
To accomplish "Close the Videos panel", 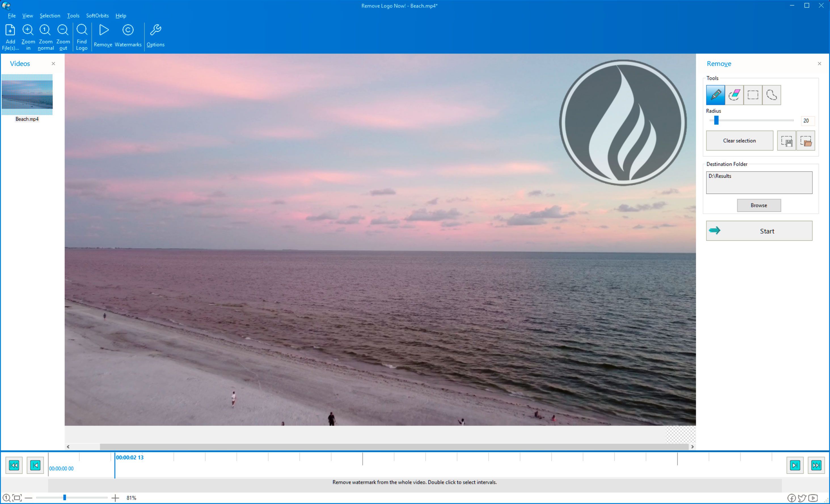I will tap(53, 63).
